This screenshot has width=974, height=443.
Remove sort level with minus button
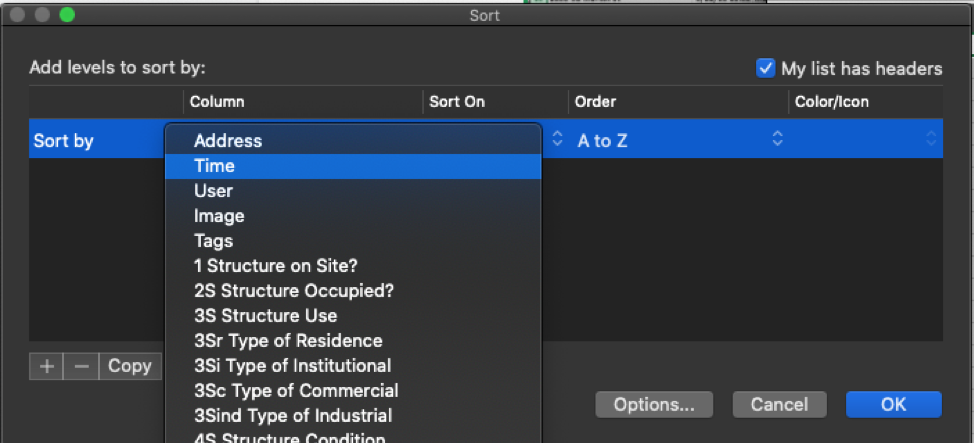pos(81,366)
